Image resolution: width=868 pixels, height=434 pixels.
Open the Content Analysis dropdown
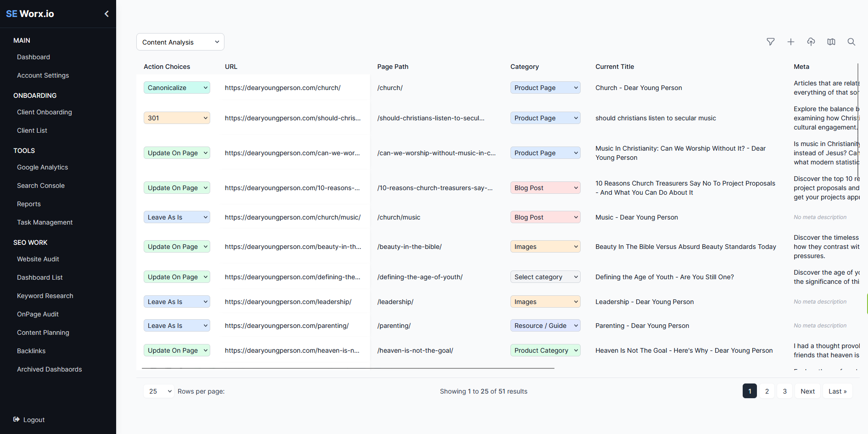coord(180,42)
